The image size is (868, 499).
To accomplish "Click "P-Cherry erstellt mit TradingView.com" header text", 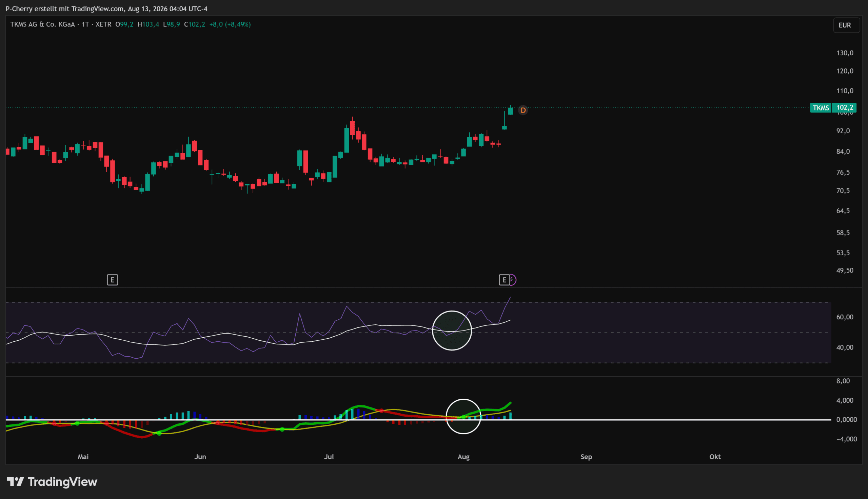I will pyautogui.click(x=65, y=9).
